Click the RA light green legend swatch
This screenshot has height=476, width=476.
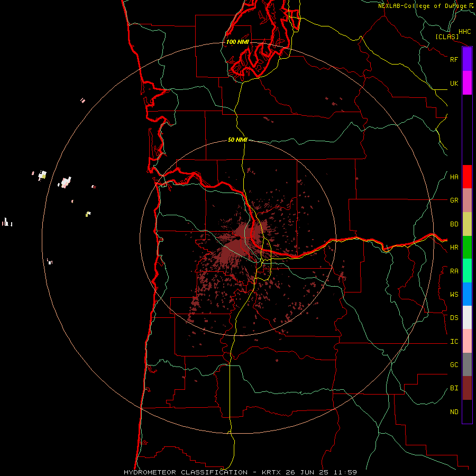click(x=467, y=271)
